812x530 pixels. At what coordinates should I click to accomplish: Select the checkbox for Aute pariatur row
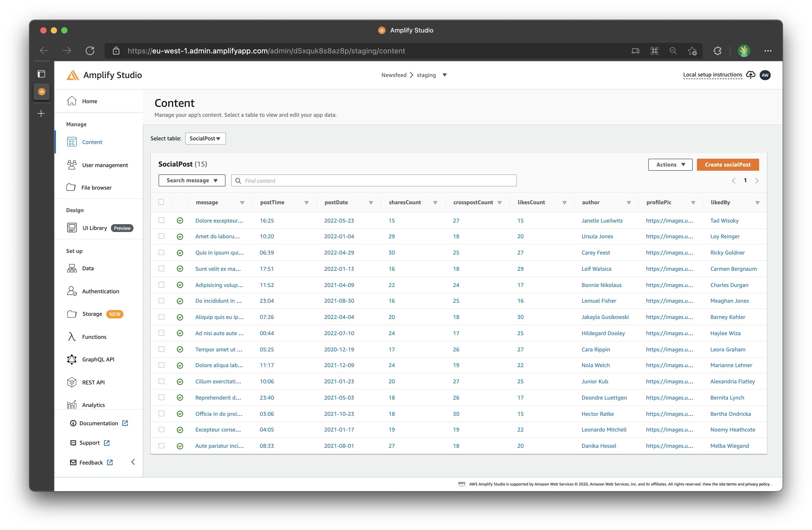click(161, 446)
